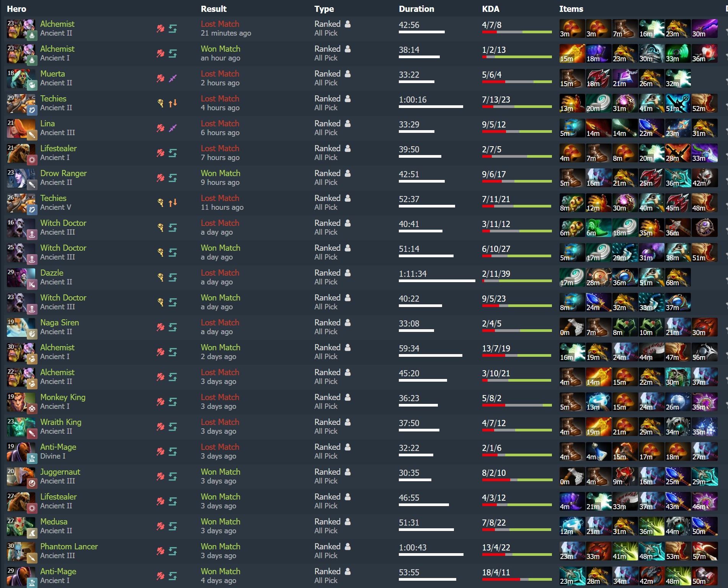The height and width of the screenshot is (588, 728).
Task: Open the Wraith King hero link
Action: pos(61,422)
